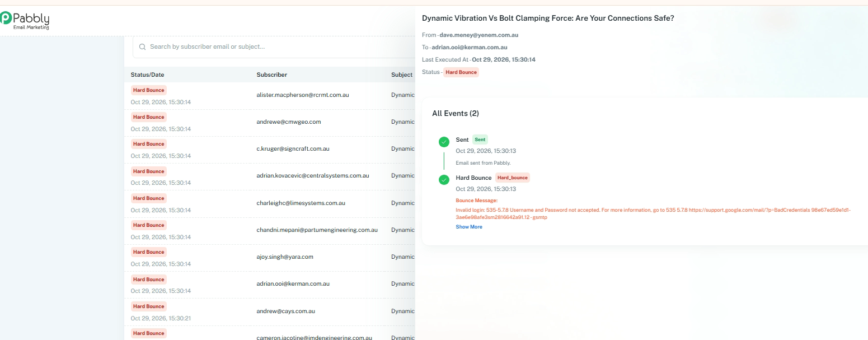The width and height of the screenshot is (868, 340).
Task: Click the Pabbly Email Marketing logo
Action: point(25,20)
